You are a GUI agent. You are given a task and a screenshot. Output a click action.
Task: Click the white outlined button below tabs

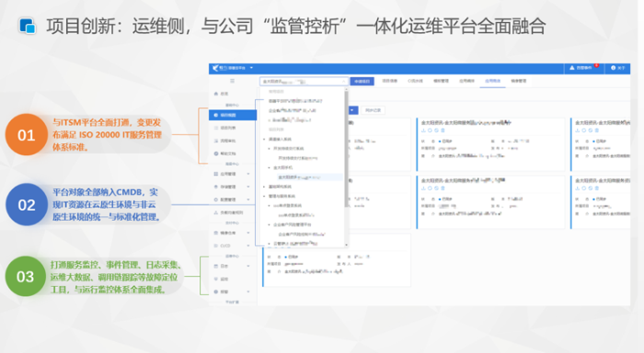point(373,110)
